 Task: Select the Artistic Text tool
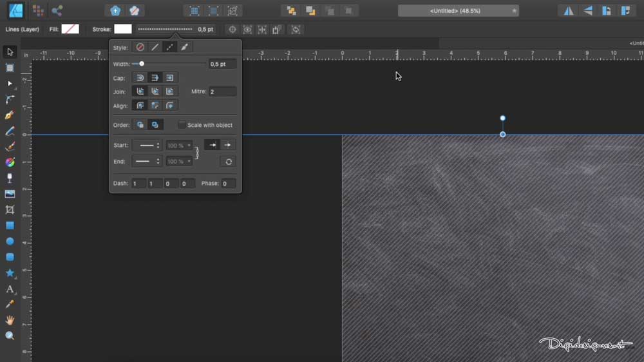click(x=10, y=289)
